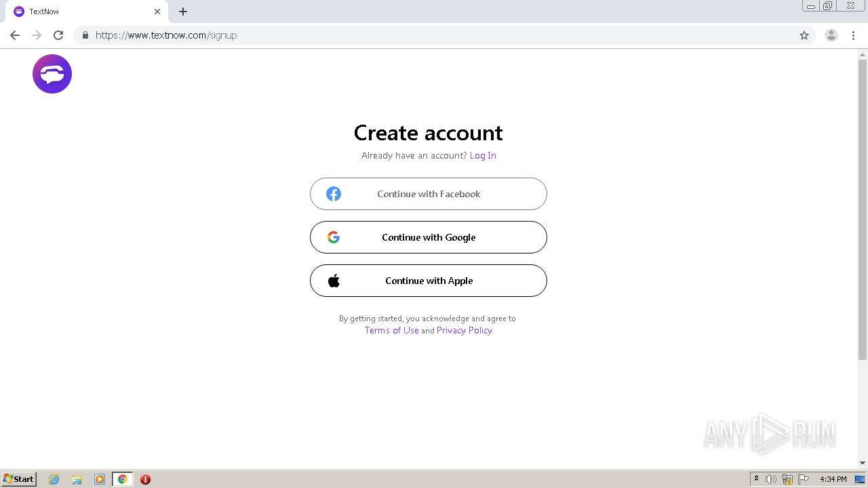868x488 pixels.
Task: Click the network tray icon
Action: (787, 479)
